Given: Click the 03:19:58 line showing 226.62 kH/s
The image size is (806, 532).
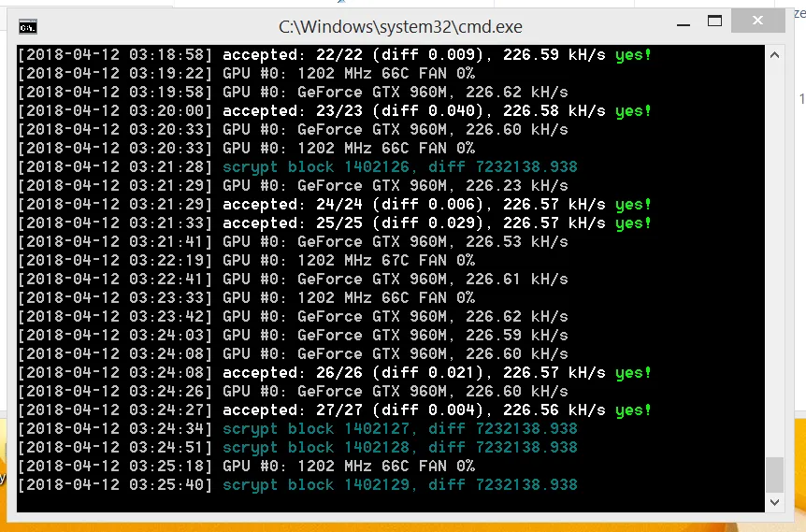Looking at the screenshot, I should (293, 92).
